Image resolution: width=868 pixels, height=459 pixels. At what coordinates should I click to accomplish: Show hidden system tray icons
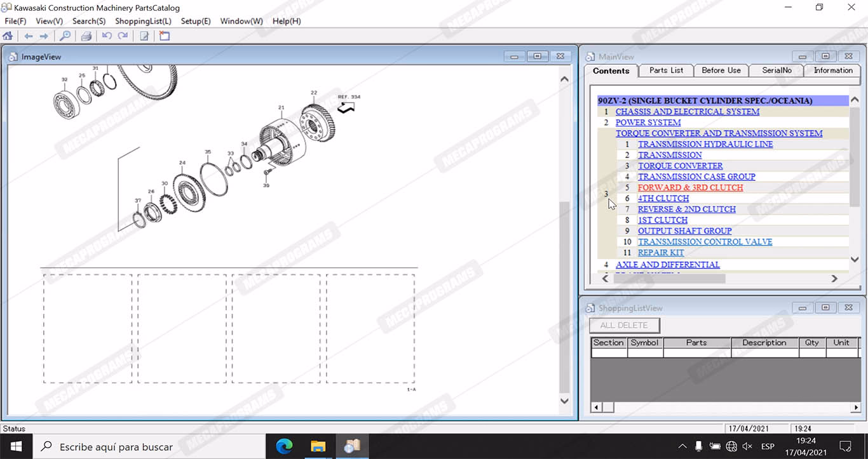point(682,446)
